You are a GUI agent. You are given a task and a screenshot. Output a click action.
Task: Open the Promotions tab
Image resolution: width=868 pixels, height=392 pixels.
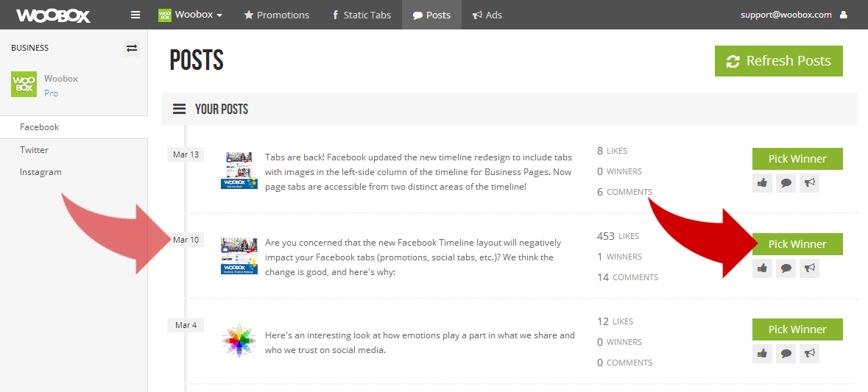point(277,15)
